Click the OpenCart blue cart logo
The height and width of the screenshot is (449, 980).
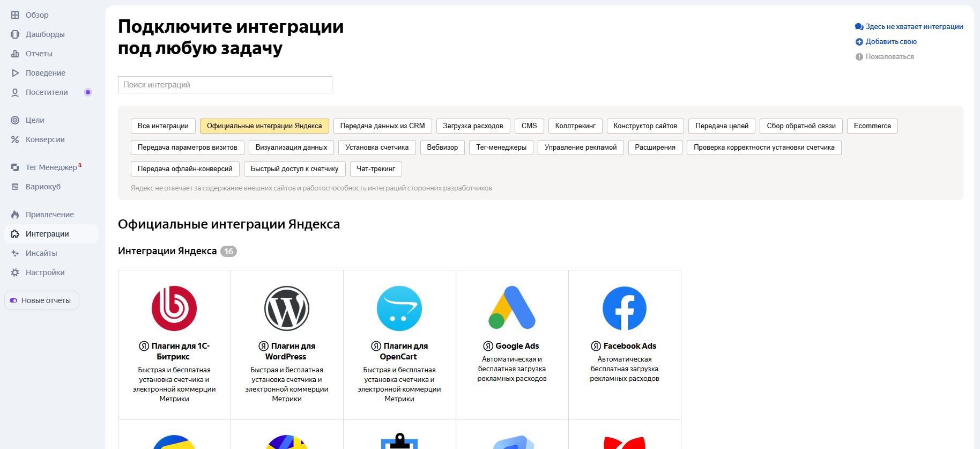399,308
